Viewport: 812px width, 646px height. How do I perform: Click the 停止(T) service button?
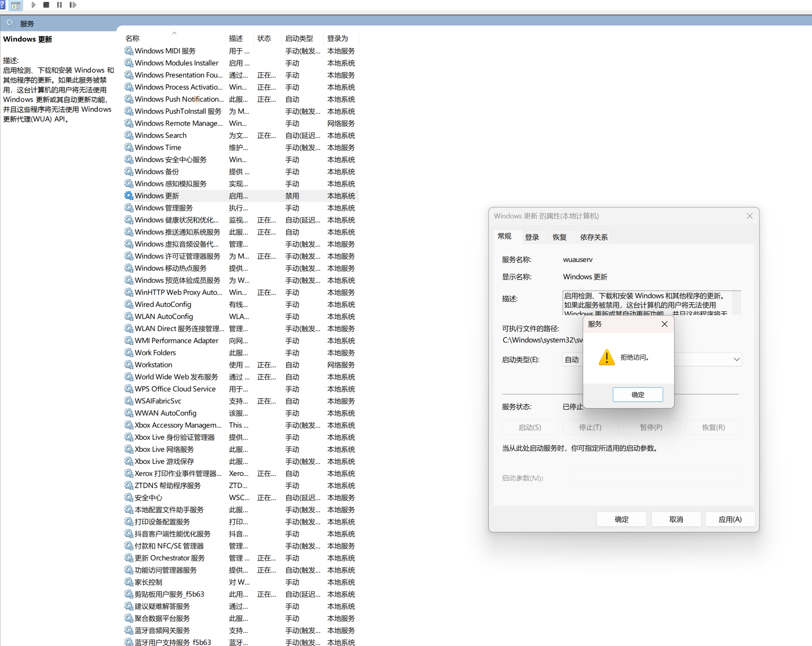tap(590, 427)
